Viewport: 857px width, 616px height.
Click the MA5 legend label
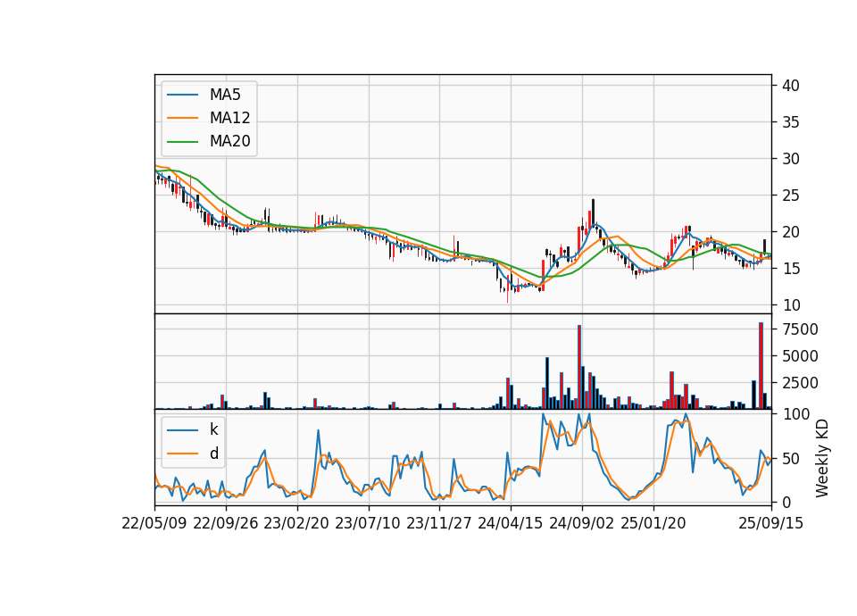coord(225,95)
